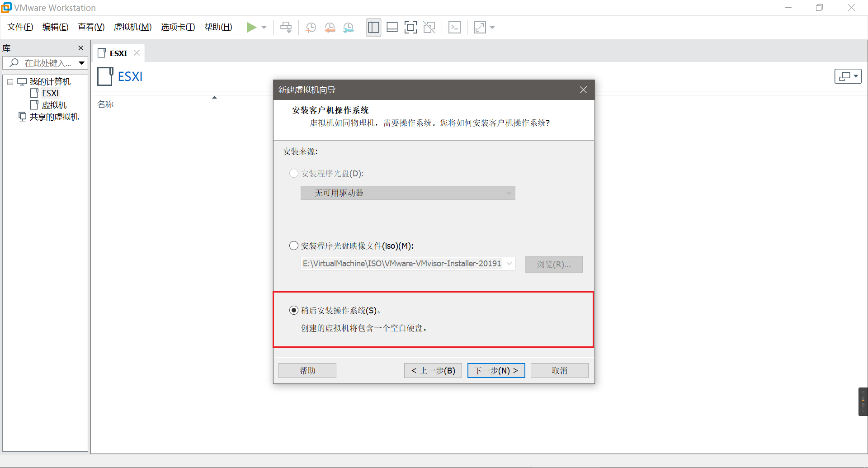Click the VMware Workstation app icon
Image resolution: width=868 pixels, height=468 pixels.
[x=6, y=8]
